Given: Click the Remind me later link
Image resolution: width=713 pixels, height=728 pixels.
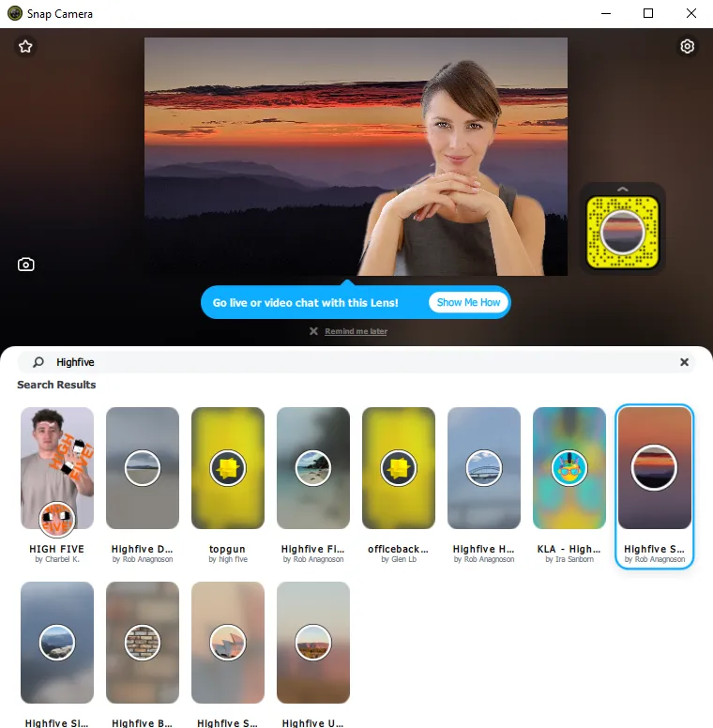Looking at the screenshot, I should [x=356, y=331].
